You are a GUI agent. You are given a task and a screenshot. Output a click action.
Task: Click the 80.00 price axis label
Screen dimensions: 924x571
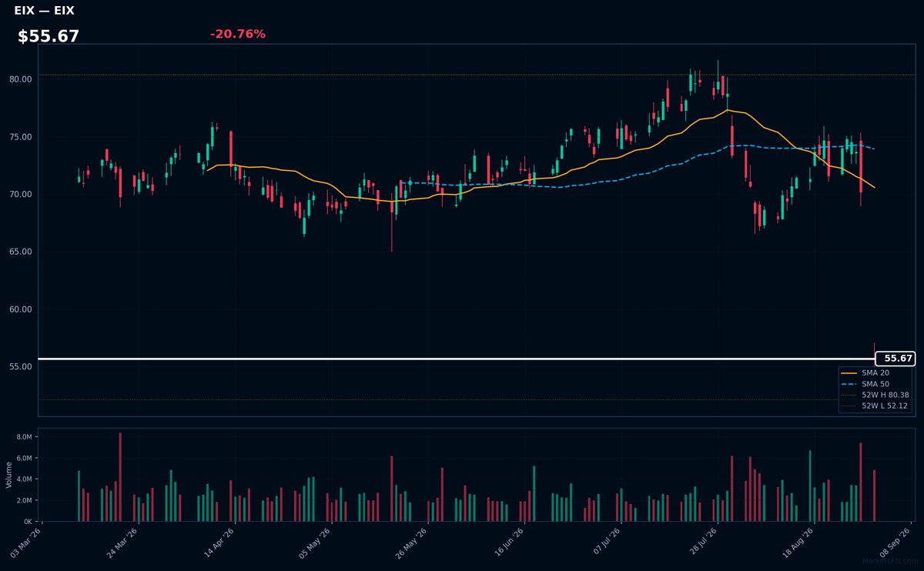[x=21, y=79]
